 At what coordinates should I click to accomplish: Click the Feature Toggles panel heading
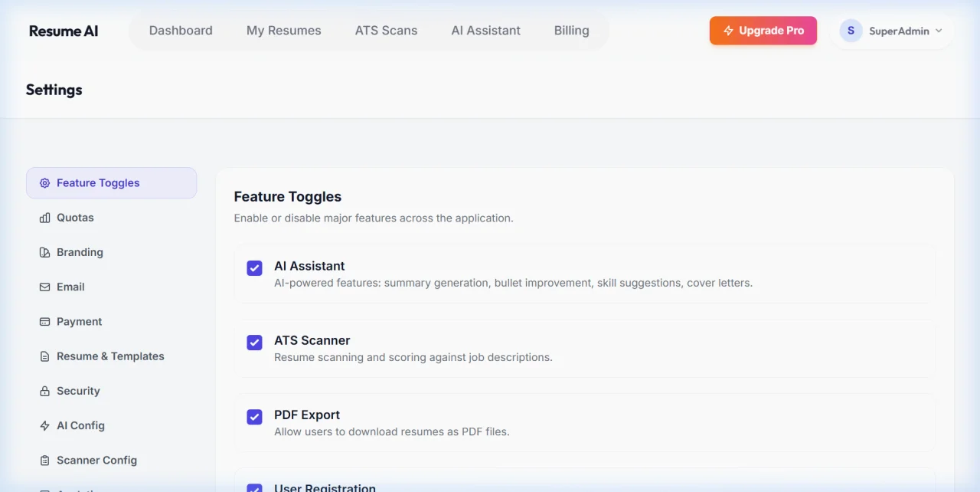[x=288, y=197]
